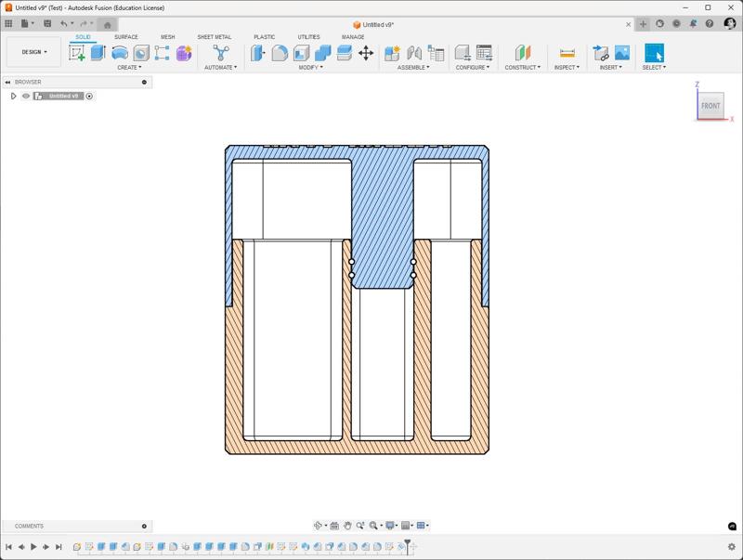This screenshot has width=743, height=560.
Task: Expand the CREATE dropdown menu
Action: (x=129, y=68)
